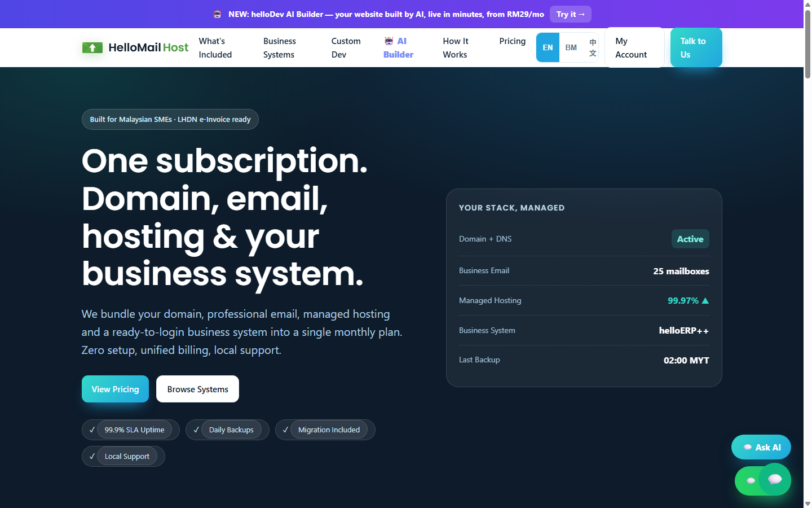Click the 25 mailboxes value
Viewport: 812px width, 508px height.
pyautogui.click(x=681, y=271)
